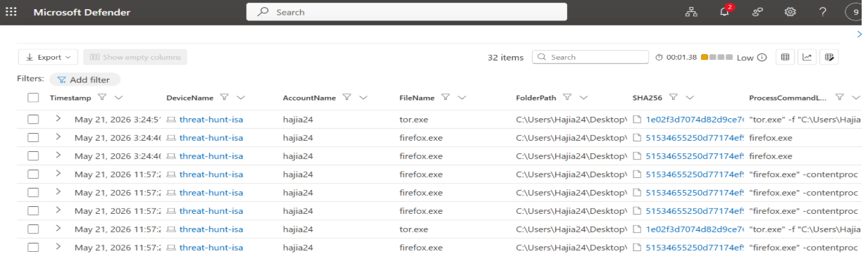
Task: Click file icon beside hash in 3:24 tor.exe row
Action: [638, 120]
